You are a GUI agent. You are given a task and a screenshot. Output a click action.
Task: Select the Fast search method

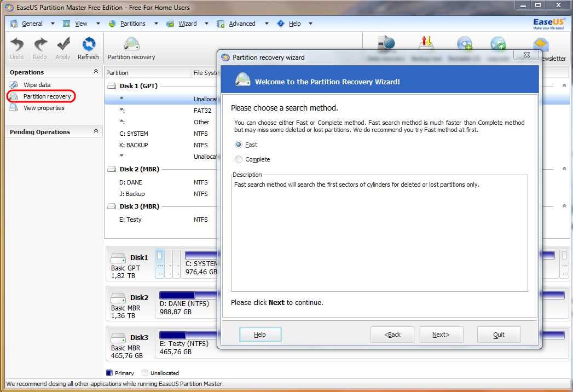click(239, 145)
